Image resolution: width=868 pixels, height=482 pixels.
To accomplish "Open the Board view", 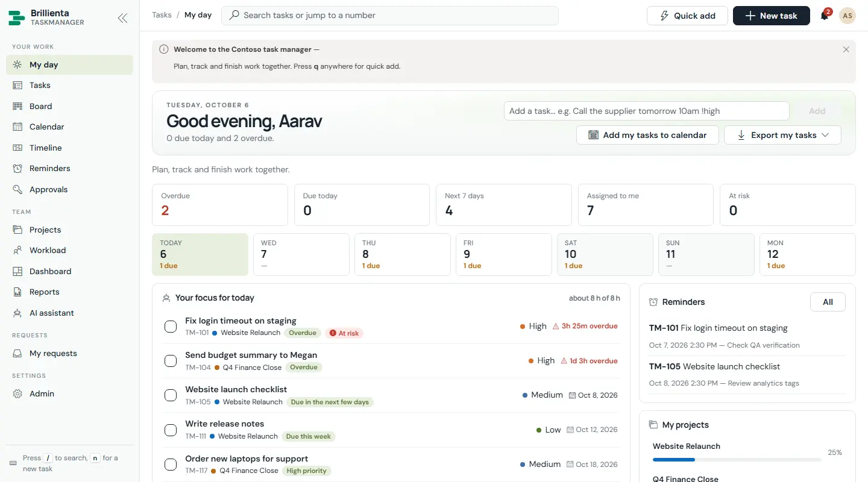I will pos(69,106).
